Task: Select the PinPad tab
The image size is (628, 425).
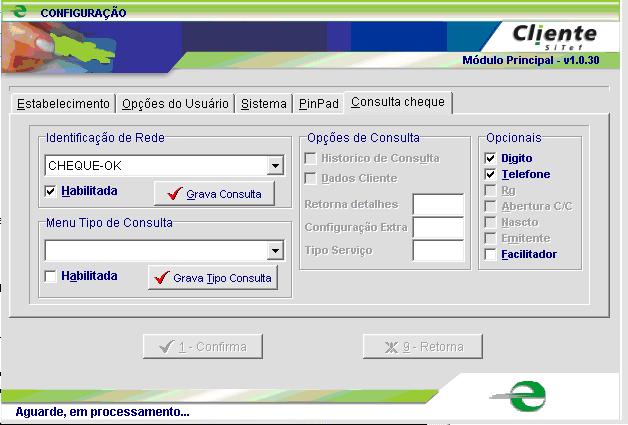Action: pos(319,104)
